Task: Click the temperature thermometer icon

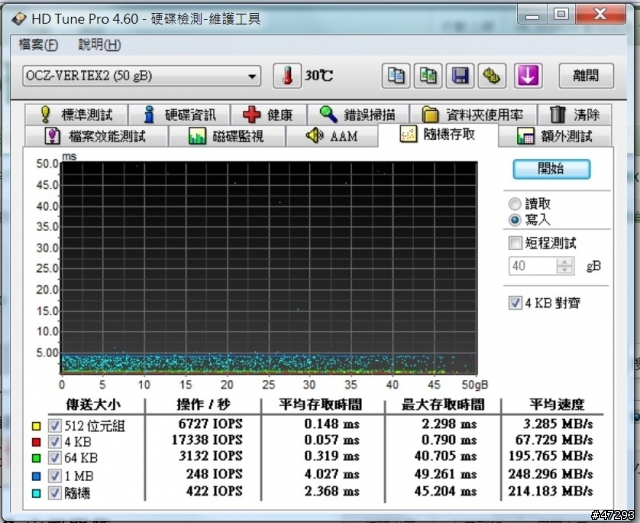Action: pos(287,76)
